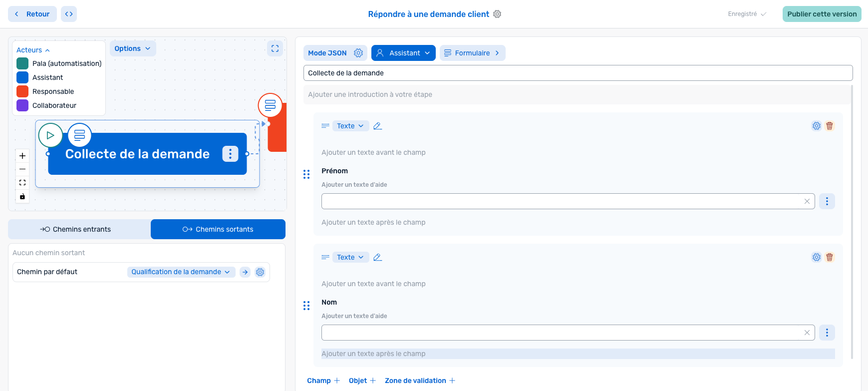Select the Chemins sortants tab
This screenshot has width=868, height=391.
point(218,229)
